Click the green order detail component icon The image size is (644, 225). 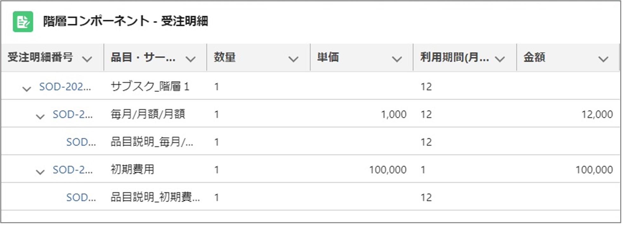(x=23, y=22)
